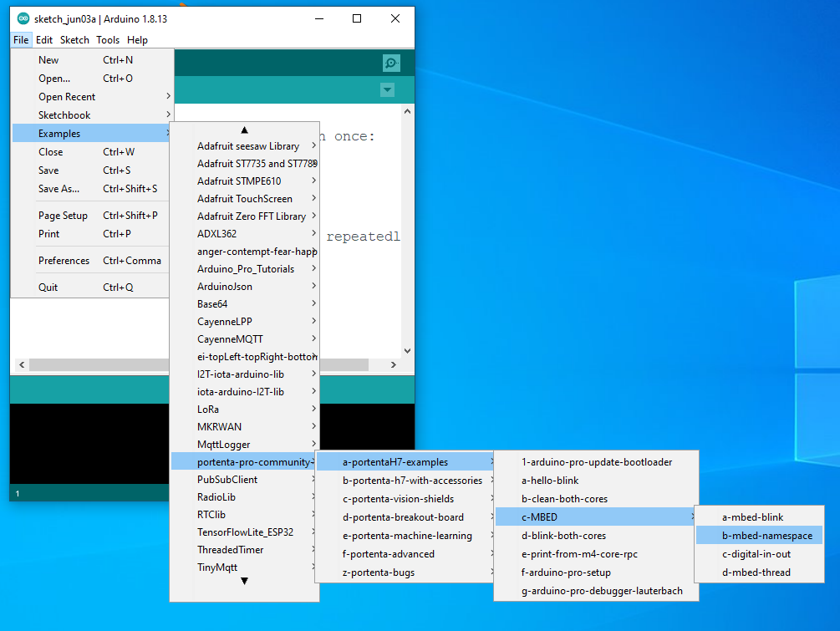Image resolution: width=840 pixels, height=631 pixels.
Task: Expand Adafruit STMPE610 examples
Action: pos(244,181)
